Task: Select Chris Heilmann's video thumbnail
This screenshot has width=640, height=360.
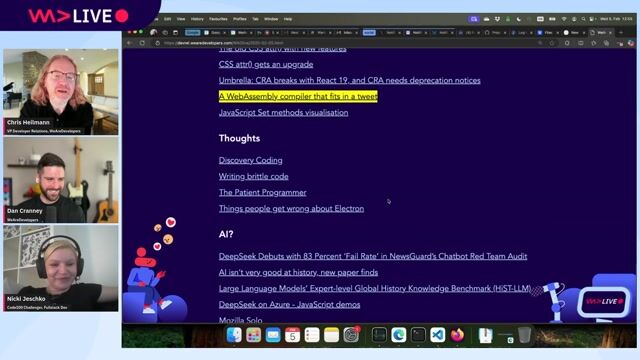Action: click(61, 92)
